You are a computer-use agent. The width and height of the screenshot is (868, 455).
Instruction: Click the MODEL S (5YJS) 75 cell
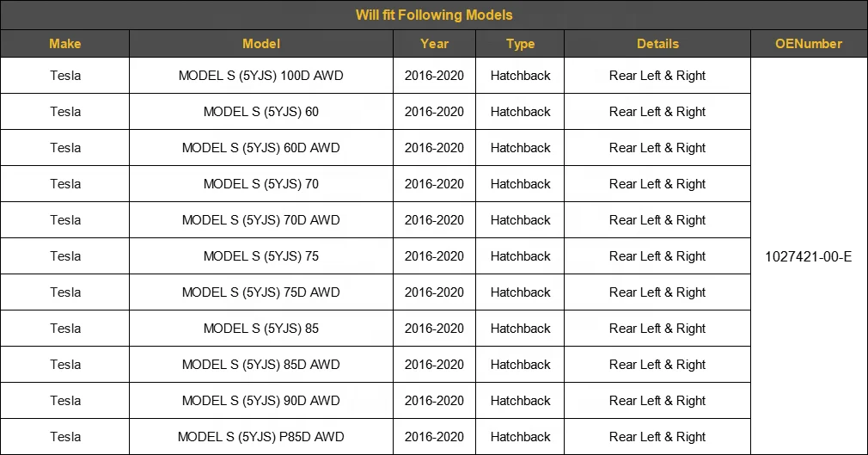[x=261, y=256]
